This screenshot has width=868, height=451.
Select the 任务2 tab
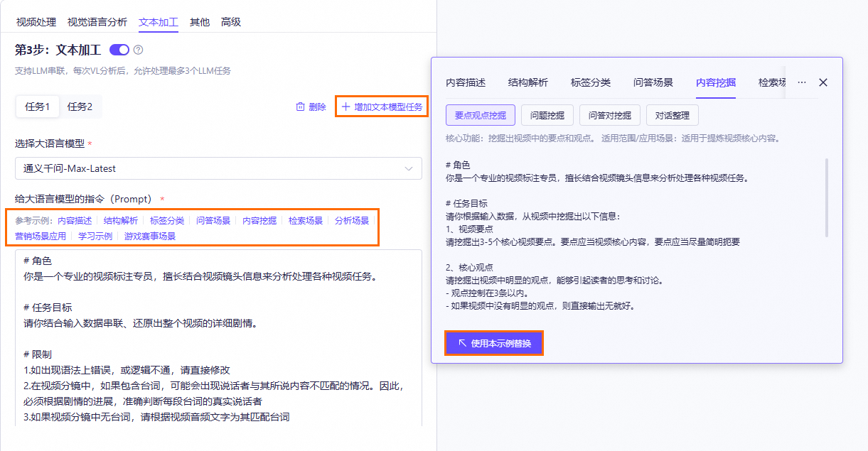[x=80, y=107]
